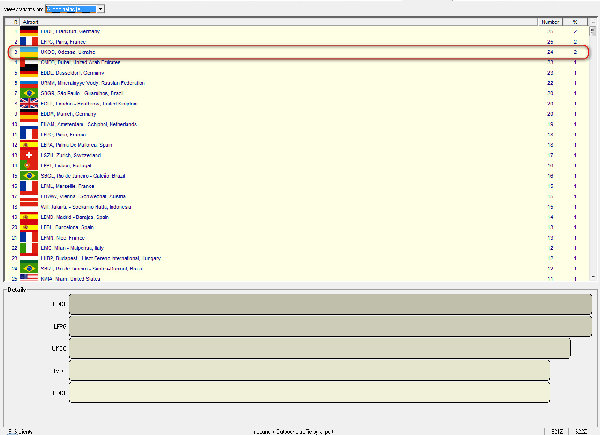Select the UKOO, Odessa, Ukraine airport text
Viewport: 600px width, 435px height.
point(68,52)
